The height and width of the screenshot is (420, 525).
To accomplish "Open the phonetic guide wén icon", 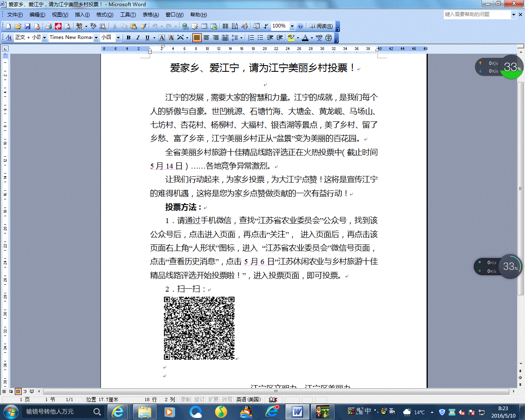I will 319,37.
